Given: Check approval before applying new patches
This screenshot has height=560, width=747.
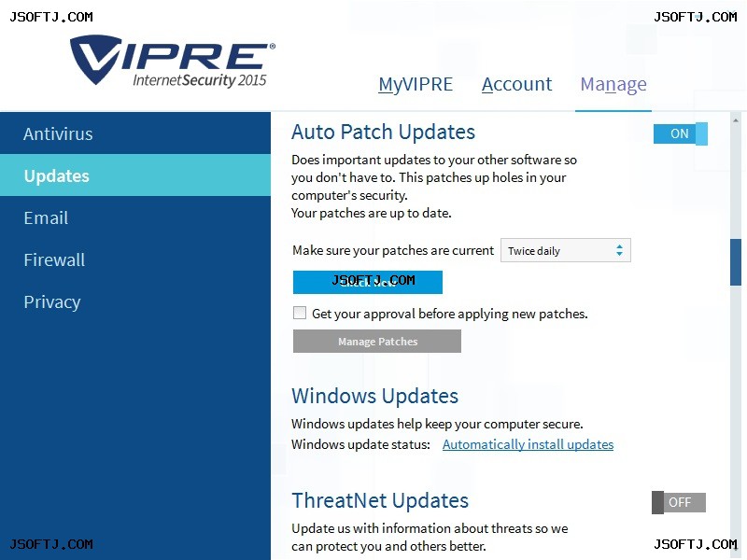Looking at the screenshot, I should point(300,313).
